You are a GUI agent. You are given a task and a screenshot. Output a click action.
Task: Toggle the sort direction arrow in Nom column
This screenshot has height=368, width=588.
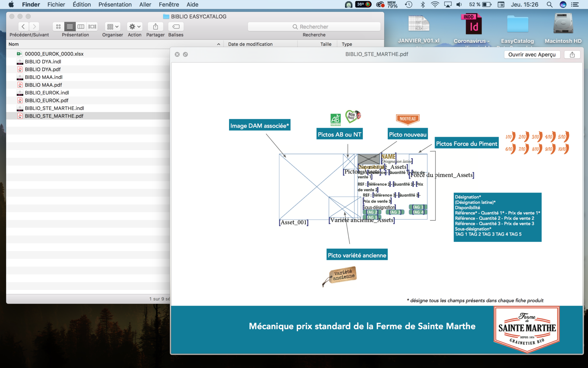pyautogui.click(x=218, y=44)
